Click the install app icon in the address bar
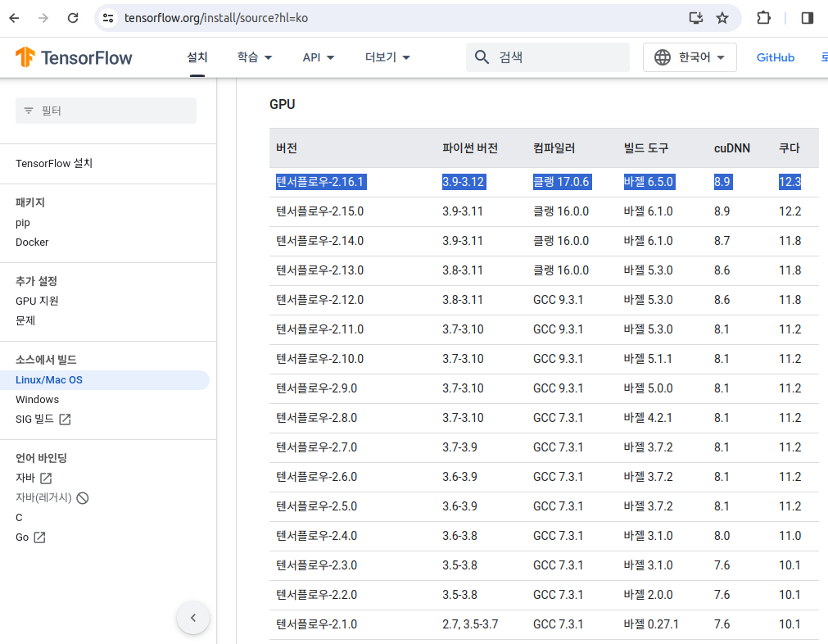The image size is (828, 644). (696, 18)
